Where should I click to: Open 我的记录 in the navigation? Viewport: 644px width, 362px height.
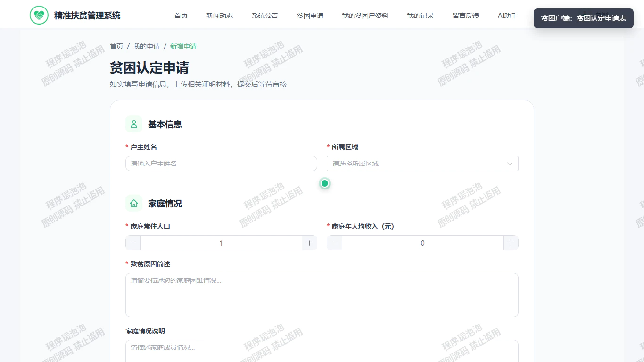[421, 16]
